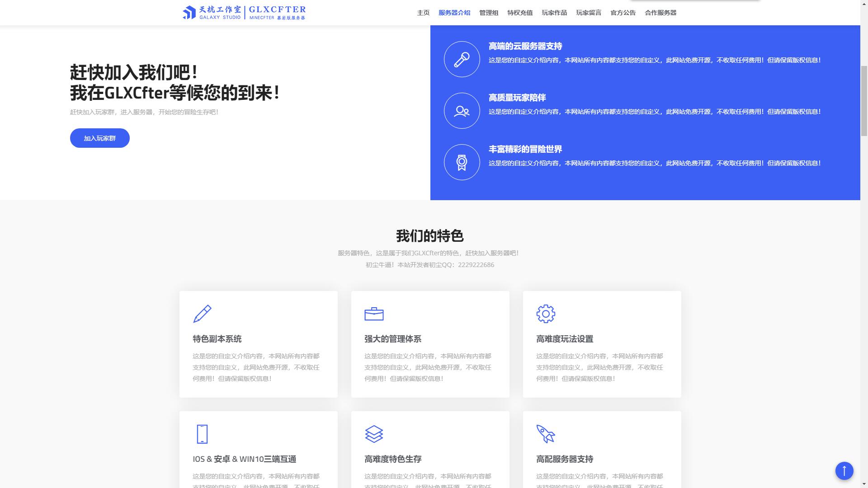Open the 玩家作品 page
The width and height of the screenshot is (868, 488).
pyautogui.click(x=555, y=13)
